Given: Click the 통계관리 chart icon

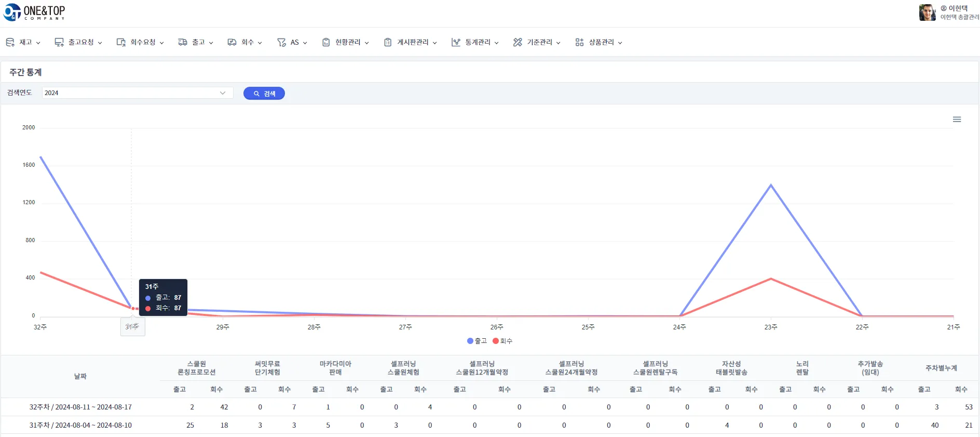Looking at the screenshot, I should pyautogui.click(x=456, y=42).
